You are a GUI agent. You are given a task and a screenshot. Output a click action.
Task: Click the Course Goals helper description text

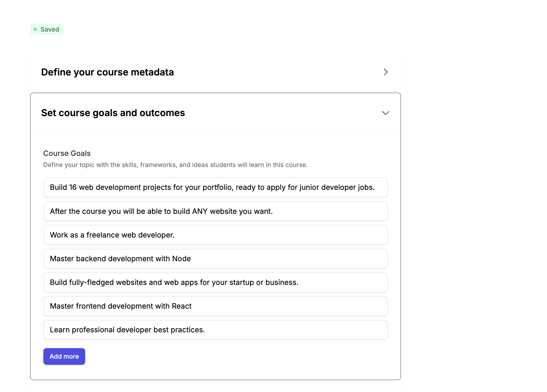tap(175, 165)
